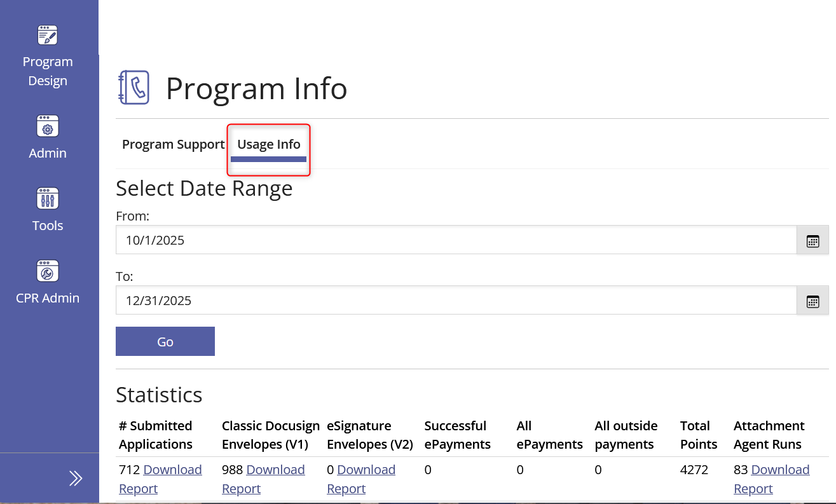The height and width of the screenshot is (504, 836).
Task: Click the Program Info phone book icon
Action: [134, 88]
